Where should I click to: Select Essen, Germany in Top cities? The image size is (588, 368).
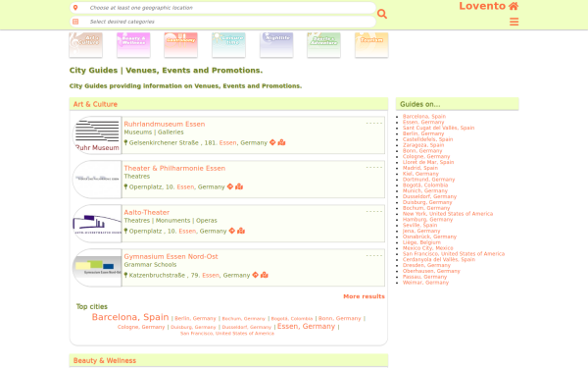(x=306, y=327)
